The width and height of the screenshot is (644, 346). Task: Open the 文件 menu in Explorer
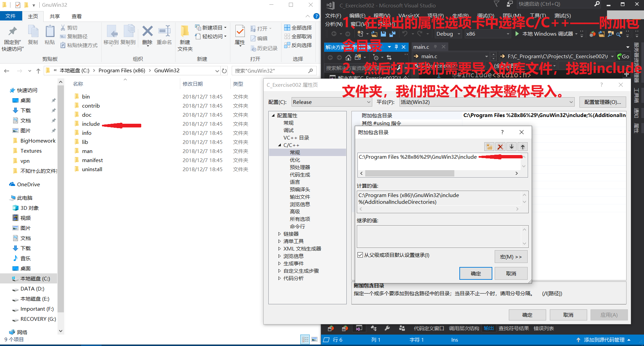(x=11, y=16)
